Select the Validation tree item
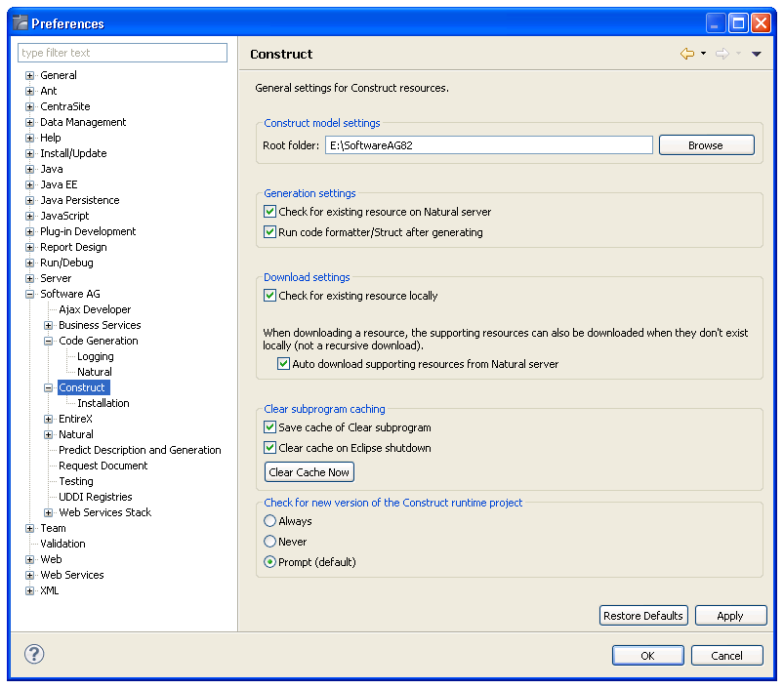 pos(62,544)
